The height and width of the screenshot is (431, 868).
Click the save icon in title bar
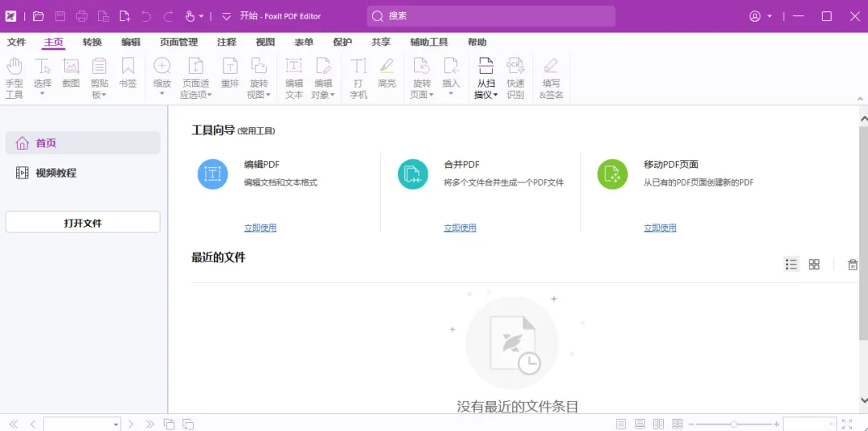[60, 16]
